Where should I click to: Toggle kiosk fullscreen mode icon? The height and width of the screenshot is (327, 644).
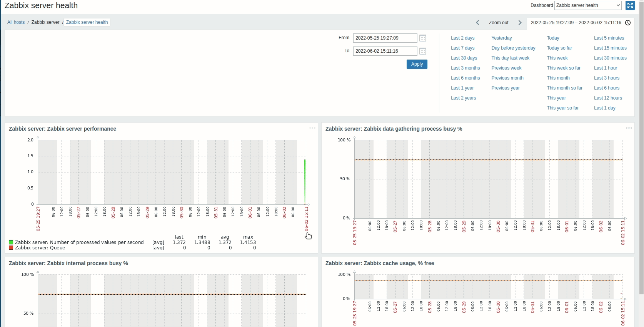pyautogui.click(x=630, y=5)
